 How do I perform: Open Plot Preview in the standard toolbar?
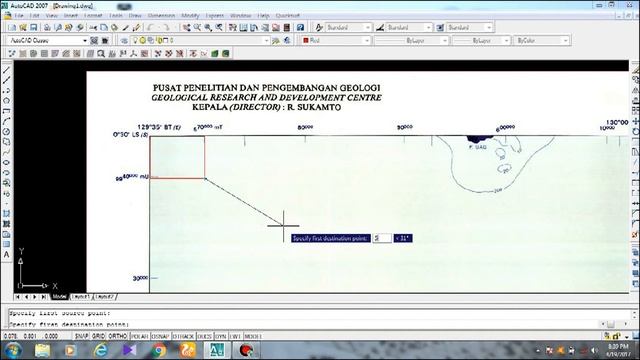point(58,27)
